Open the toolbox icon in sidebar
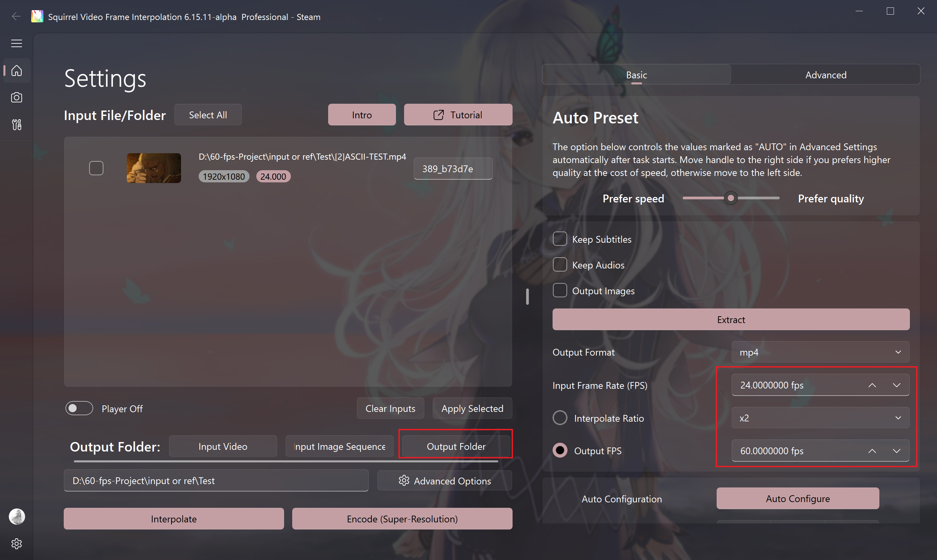The image size is (937, 560). click(x=17, y=124)
